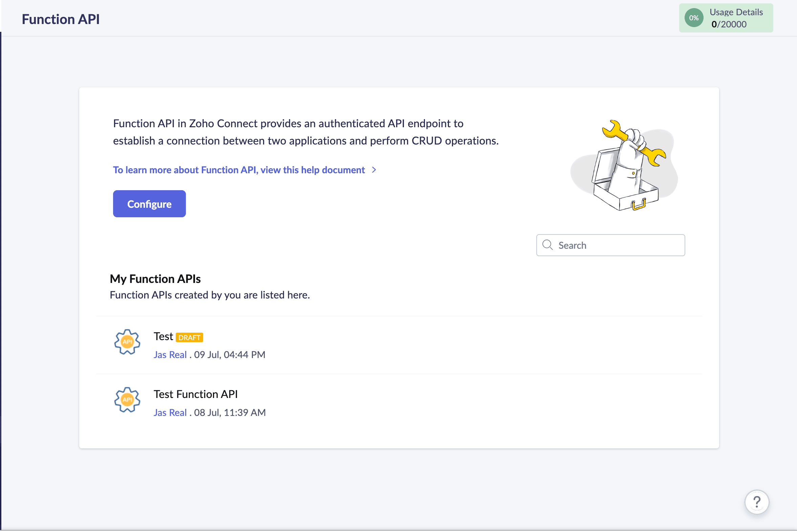Screen dimensions: 797x532
Task: Click the Configure button
Action: point(149,204)
